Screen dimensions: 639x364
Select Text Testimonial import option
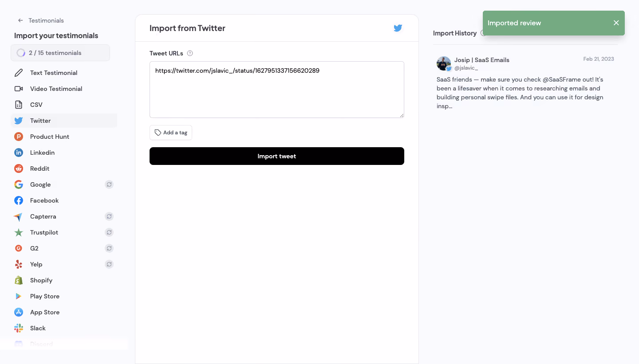tap(64, 73)
